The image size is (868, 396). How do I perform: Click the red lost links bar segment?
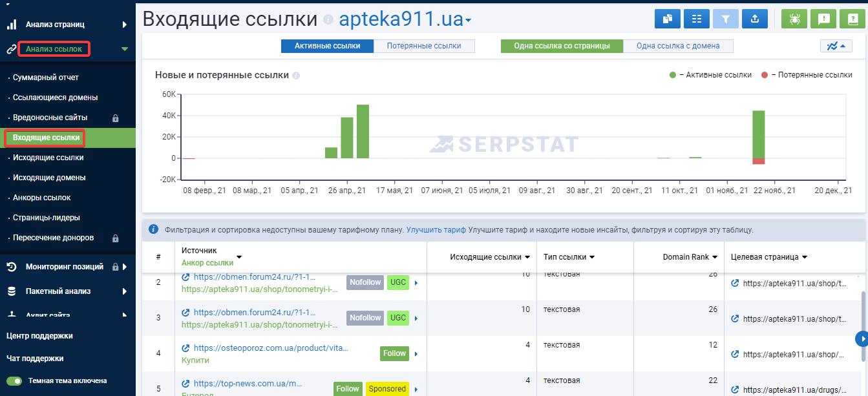(759, 162)
